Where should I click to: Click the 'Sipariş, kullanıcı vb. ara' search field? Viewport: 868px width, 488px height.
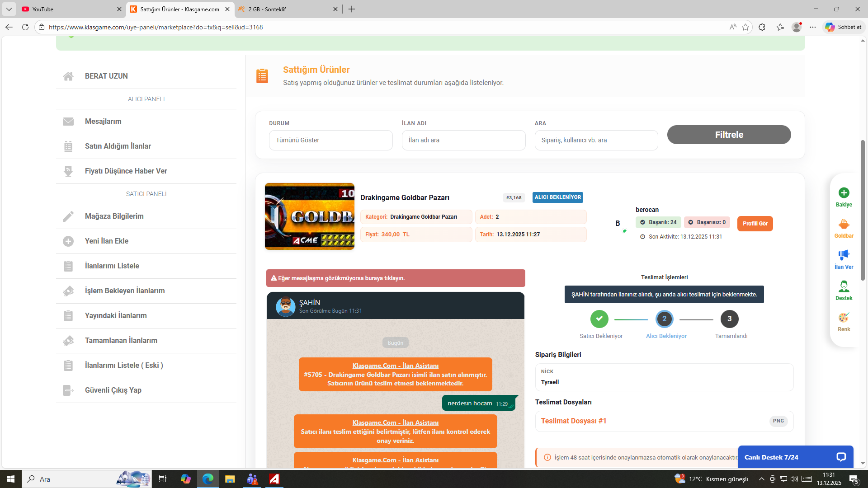[596, 141]
